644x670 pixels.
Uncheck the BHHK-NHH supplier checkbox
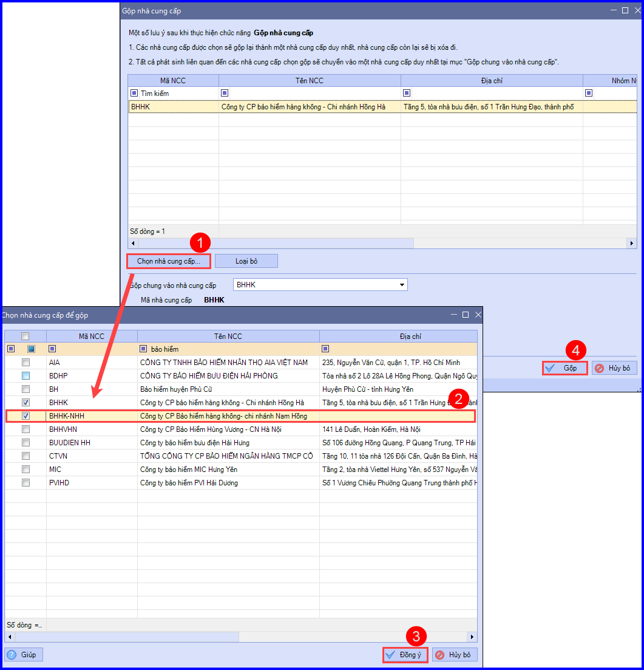26,415
